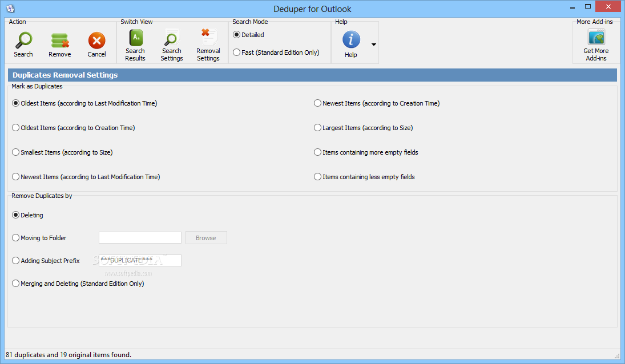Select the Deleting removal option
This screenshot has width=625, height=364.
point(27,215)
